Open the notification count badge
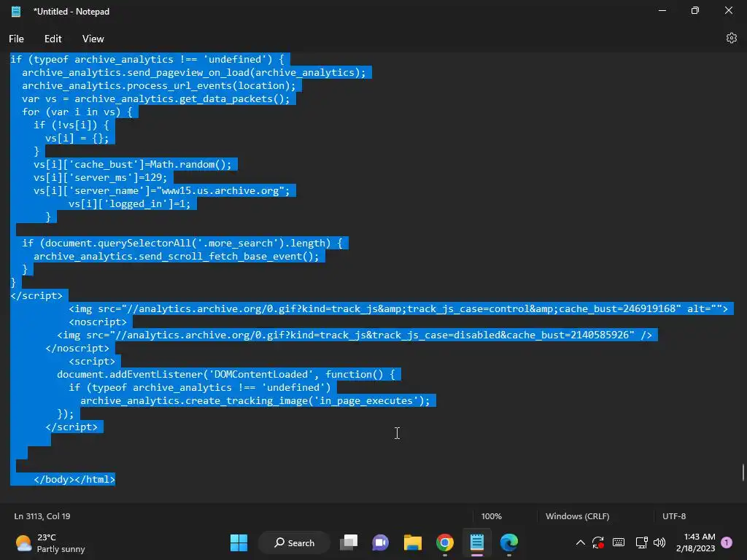 click(x=727, y=542)
